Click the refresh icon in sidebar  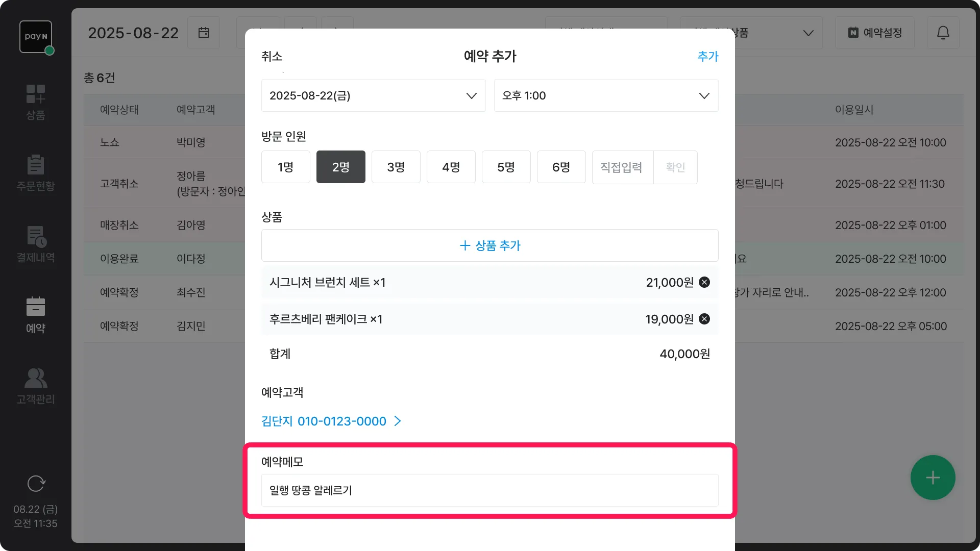pyautogui.click(x=36, y=483)
